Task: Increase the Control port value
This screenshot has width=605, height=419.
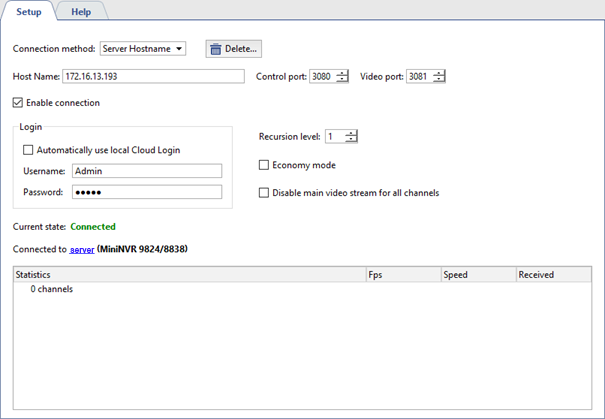Action: coord(343,73)
